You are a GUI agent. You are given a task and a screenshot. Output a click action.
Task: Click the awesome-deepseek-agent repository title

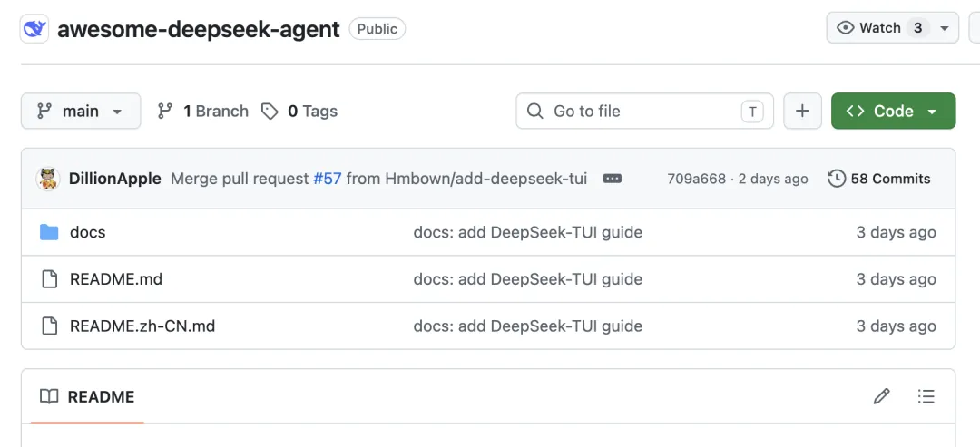tap(199, 29)
